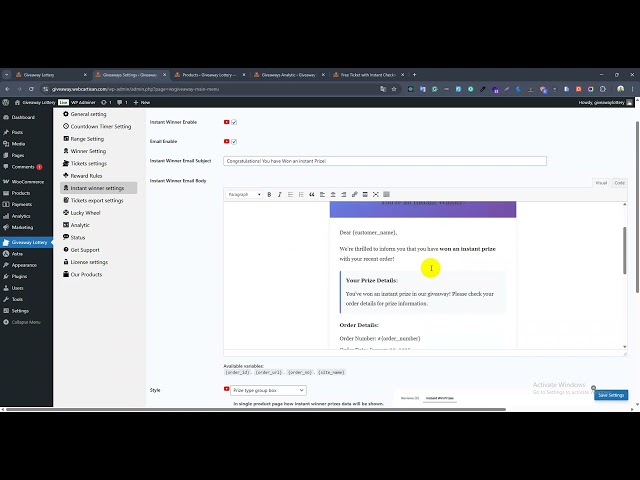
Task: Open Lucky Wheel settings
Action: click(x=82, y=213)
